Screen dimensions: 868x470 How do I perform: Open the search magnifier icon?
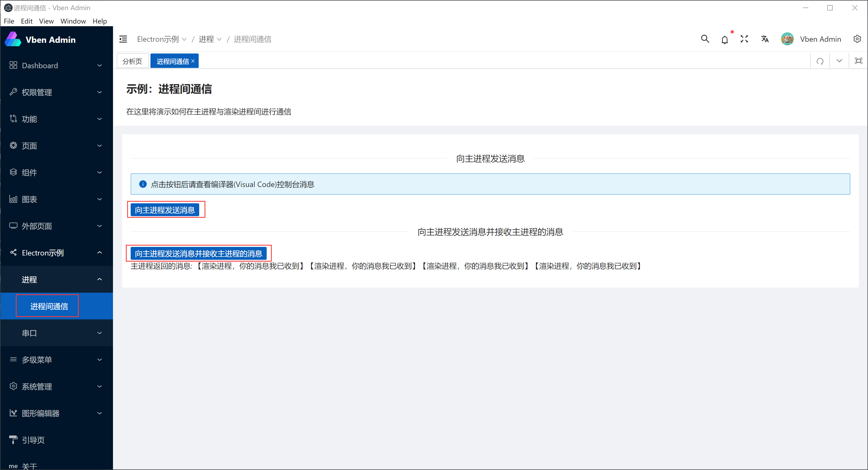705,39
